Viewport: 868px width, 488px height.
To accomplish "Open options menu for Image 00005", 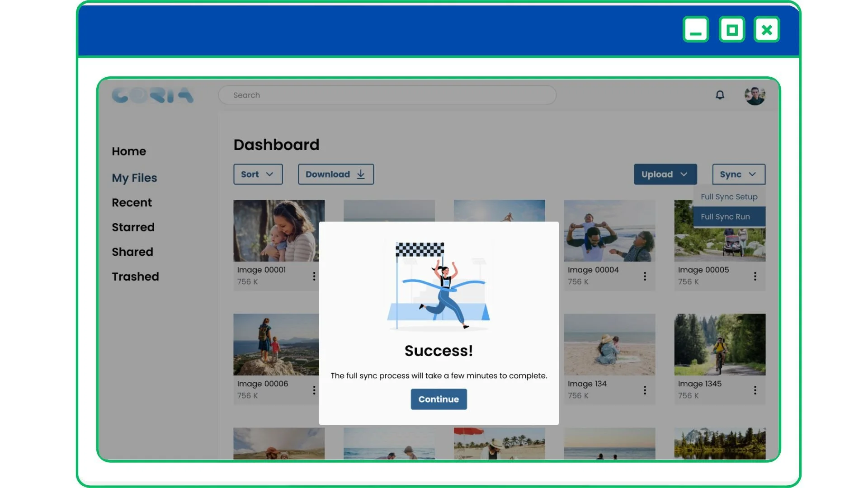I will (755, 276).
